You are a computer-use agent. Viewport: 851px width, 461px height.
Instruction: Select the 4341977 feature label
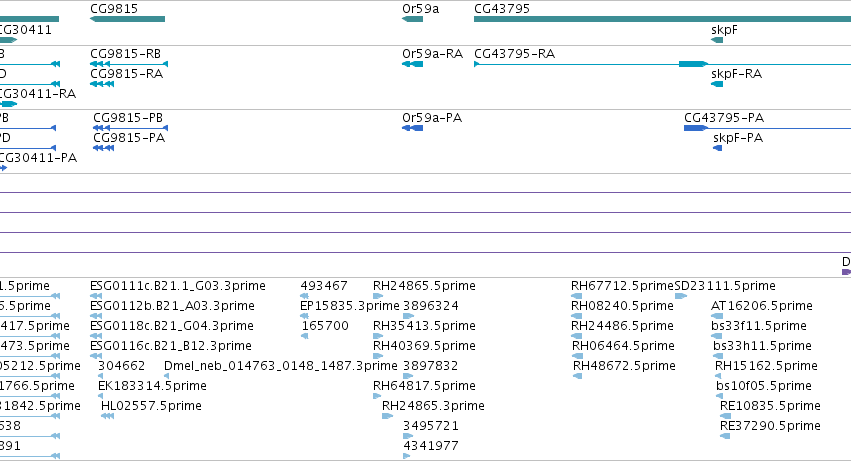tap(430, 446)
